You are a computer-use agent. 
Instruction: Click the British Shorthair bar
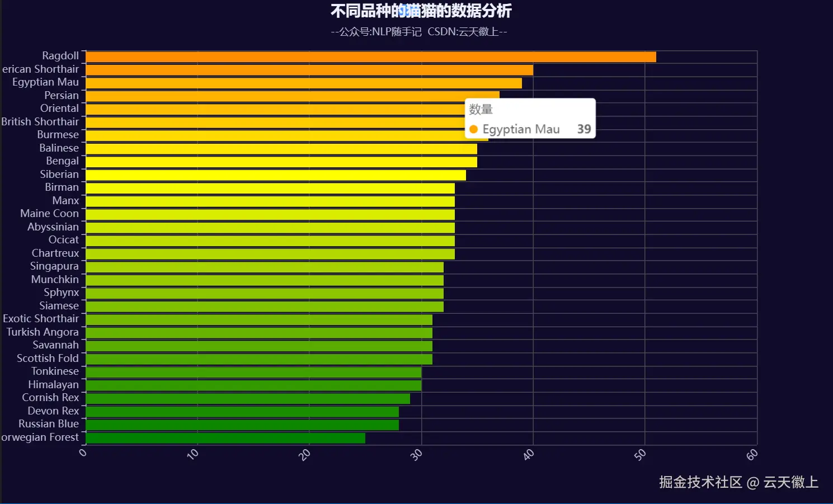tap(275, 123)
